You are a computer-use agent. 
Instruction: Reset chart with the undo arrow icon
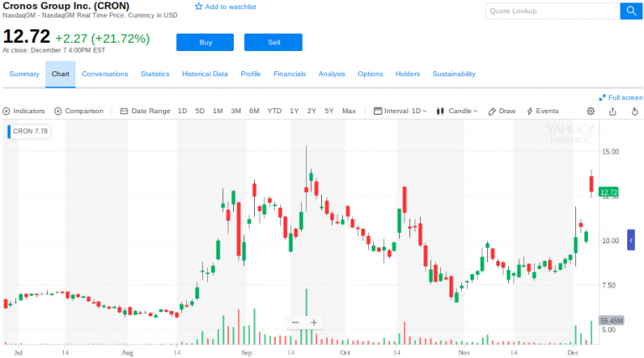[635, 112]
